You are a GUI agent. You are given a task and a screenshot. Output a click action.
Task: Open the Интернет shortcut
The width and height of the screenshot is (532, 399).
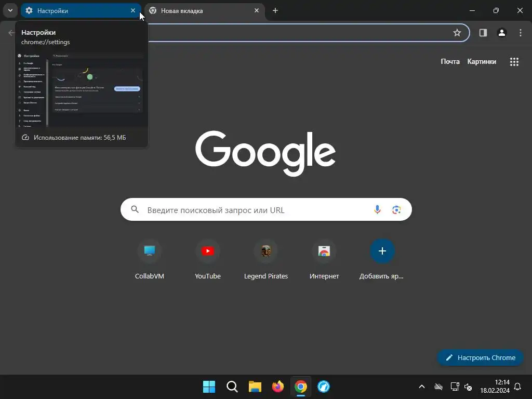tap(324, 260)
